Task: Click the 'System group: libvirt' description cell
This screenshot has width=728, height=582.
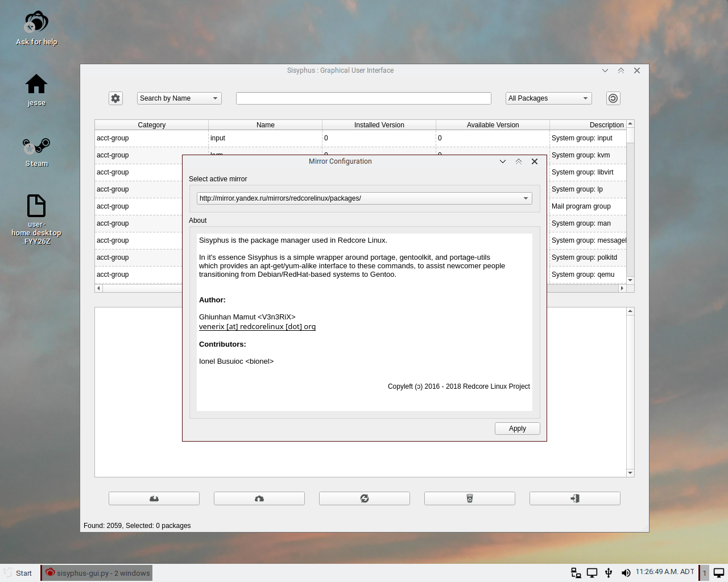Action: [588, 172]
